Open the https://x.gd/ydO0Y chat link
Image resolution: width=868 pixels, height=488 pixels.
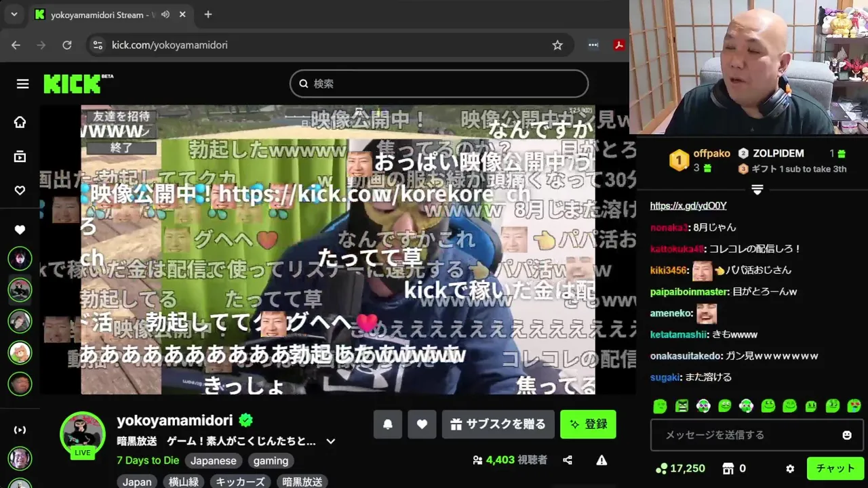688,206
